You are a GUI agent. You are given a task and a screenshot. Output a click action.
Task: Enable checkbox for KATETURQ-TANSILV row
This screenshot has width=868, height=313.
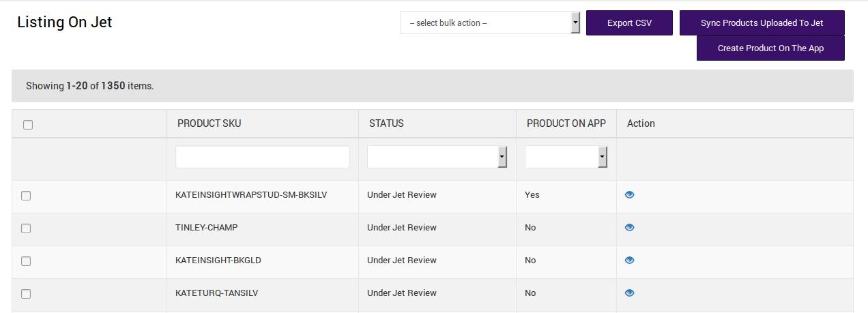[x=26, y=294]
